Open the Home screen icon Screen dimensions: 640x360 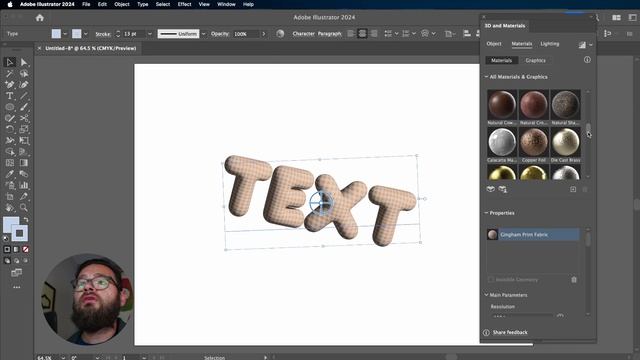click(40, 18)
